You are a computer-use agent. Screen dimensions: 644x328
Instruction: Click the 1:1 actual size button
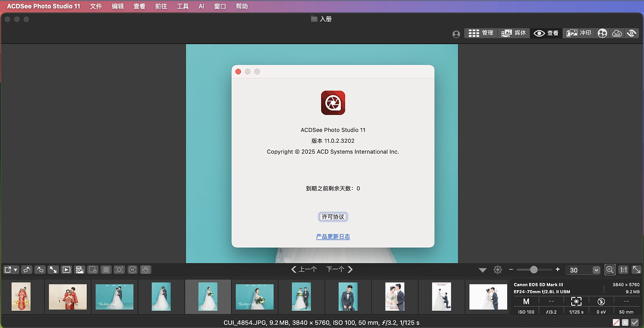[x=623, y=269]
